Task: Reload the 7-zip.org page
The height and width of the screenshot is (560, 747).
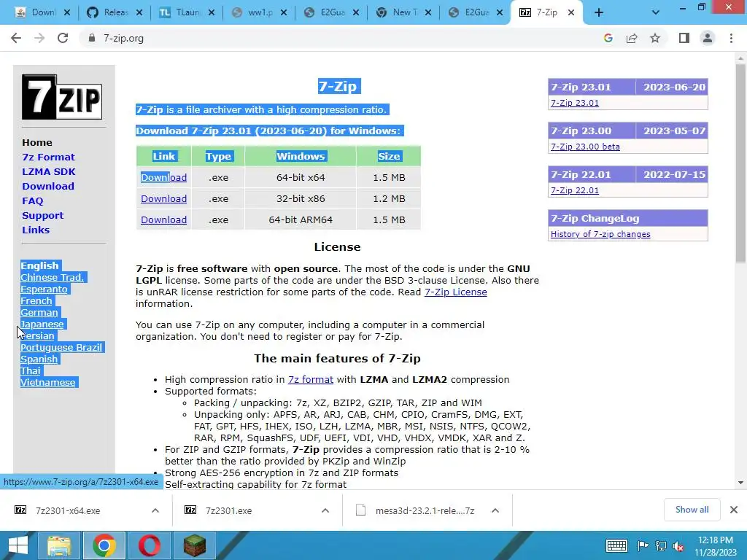Action: pyautogui.click(x=63, y=38)
